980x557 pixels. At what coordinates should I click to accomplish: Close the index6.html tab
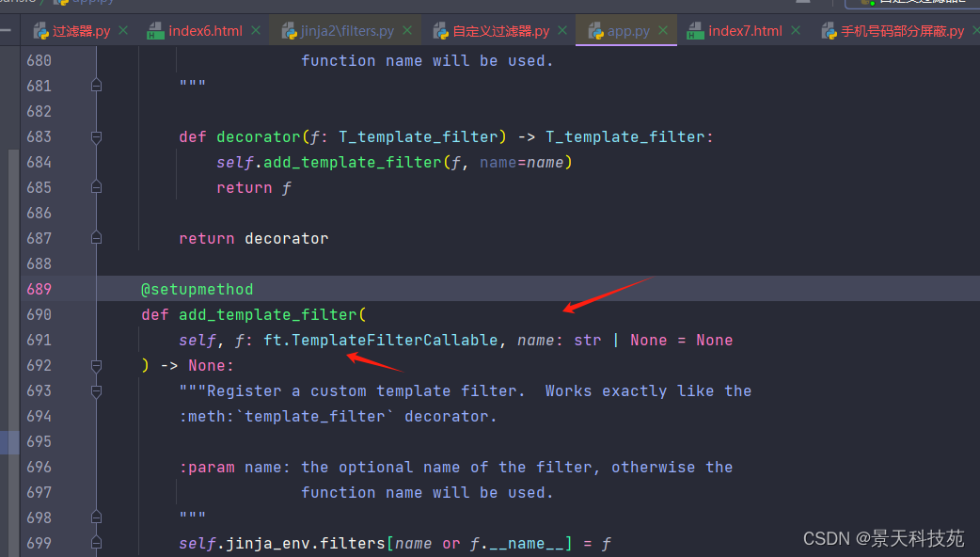click(256, 31)
